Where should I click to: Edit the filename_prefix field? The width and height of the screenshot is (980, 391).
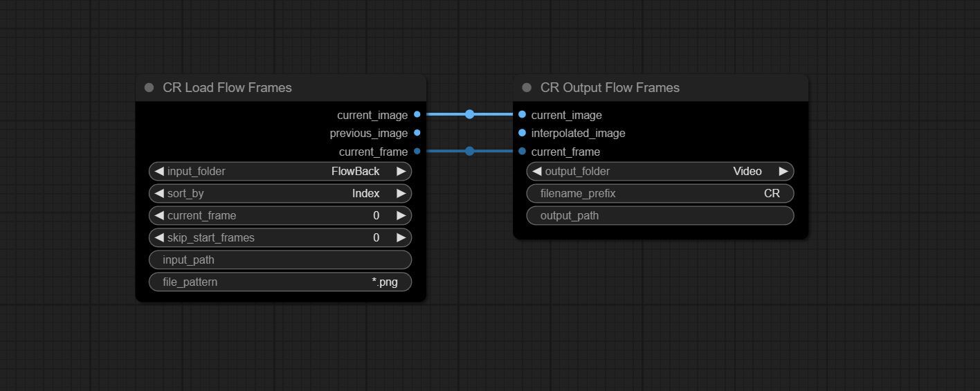660,193
